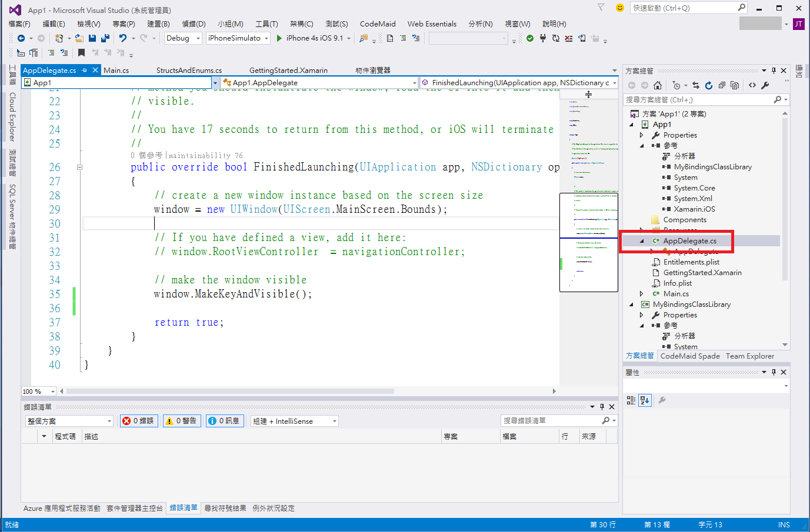The height and width of the screenshot is (532, 810).
Task: Refresh the Solution Explorer
Action: (x=709, y=85)
